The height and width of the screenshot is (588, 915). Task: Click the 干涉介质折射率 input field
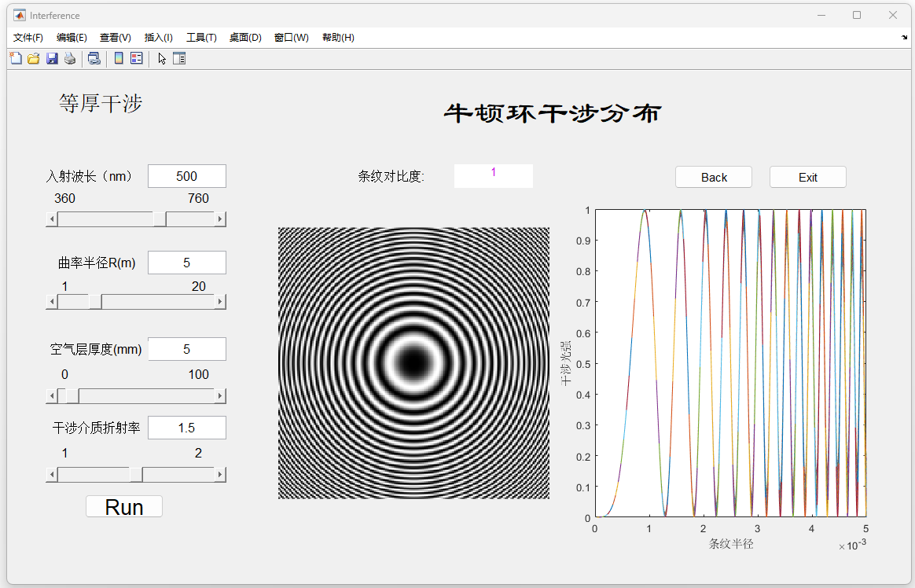tap(187, 428)
